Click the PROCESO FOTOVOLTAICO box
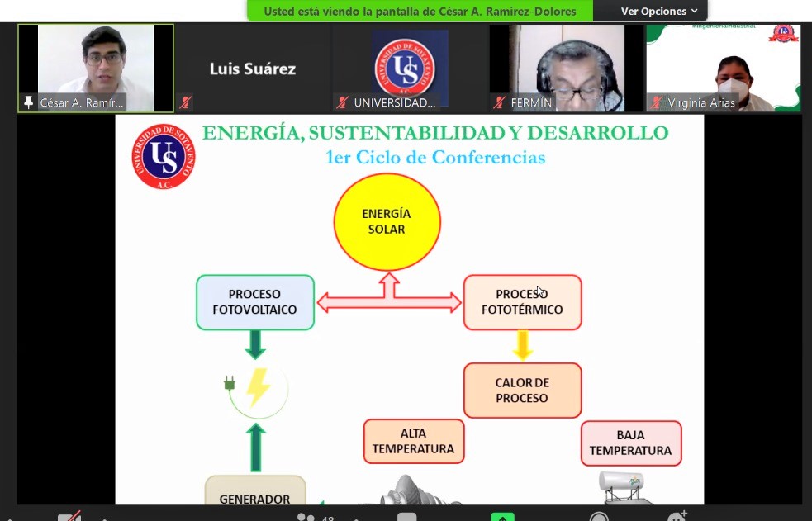 (254, 302)
